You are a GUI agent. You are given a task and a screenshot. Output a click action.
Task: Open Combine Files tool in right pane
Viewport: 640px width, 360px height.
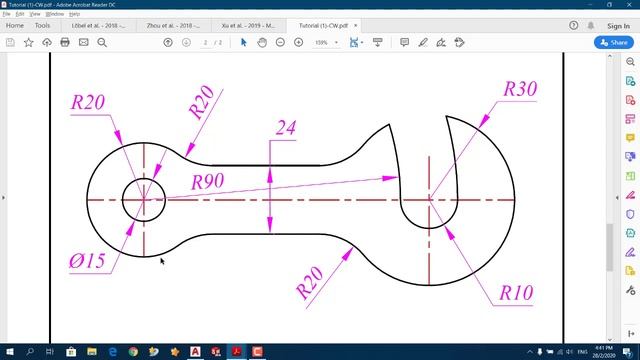click(x=630, y=157)
